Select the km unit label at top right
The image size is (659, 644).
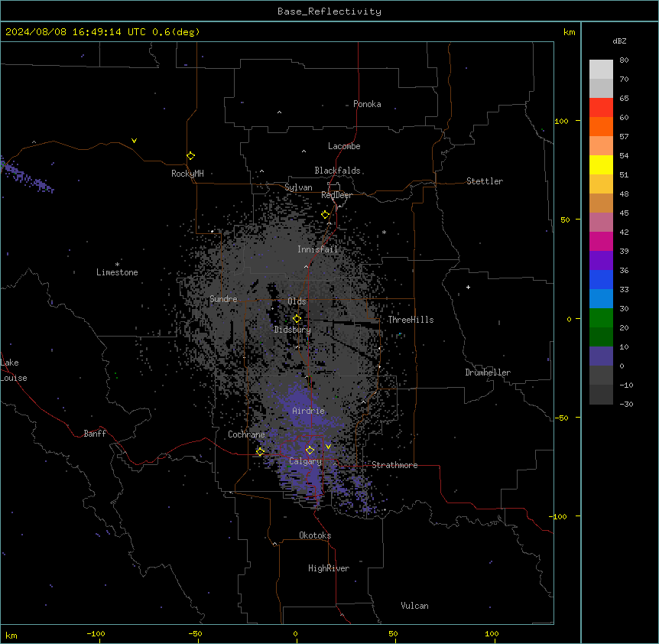click(570, 32)
